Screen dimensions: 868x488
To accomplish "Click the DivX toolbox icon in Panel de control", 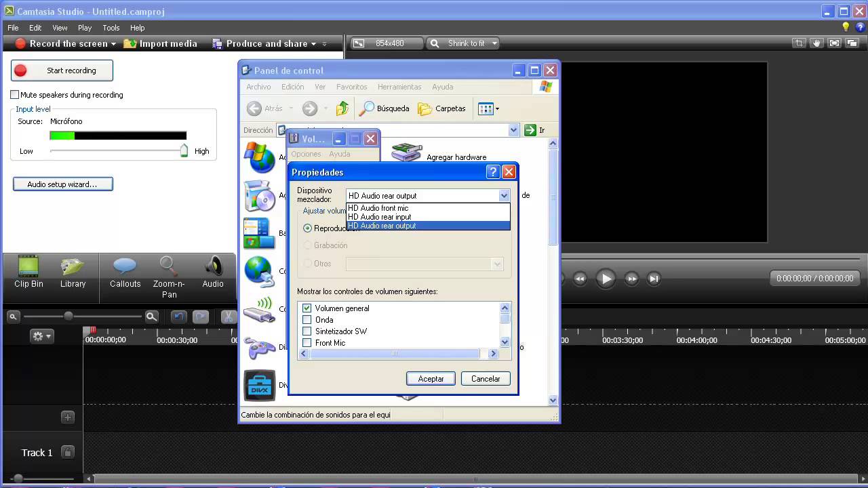I will tap(260, 385).
